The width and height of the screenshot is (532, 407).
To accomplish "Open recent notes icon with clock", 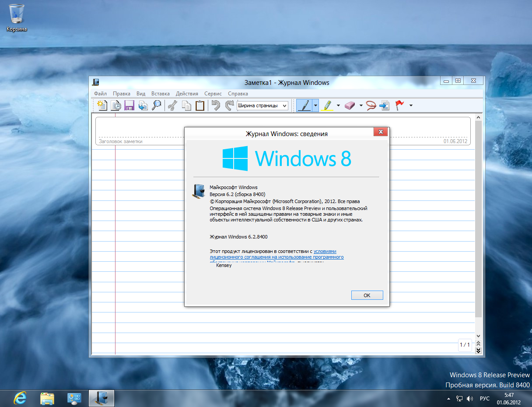I will (115, 105).
